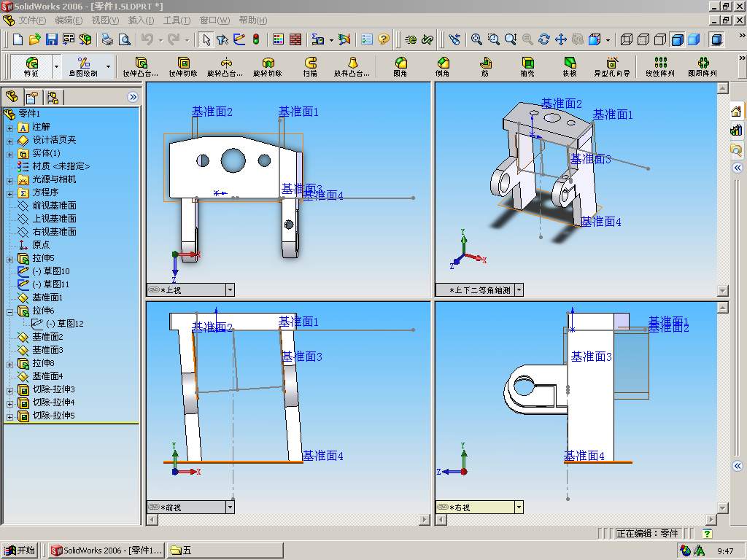Toggle Shadows in Shaded Mode icon

tap(716, 39)
